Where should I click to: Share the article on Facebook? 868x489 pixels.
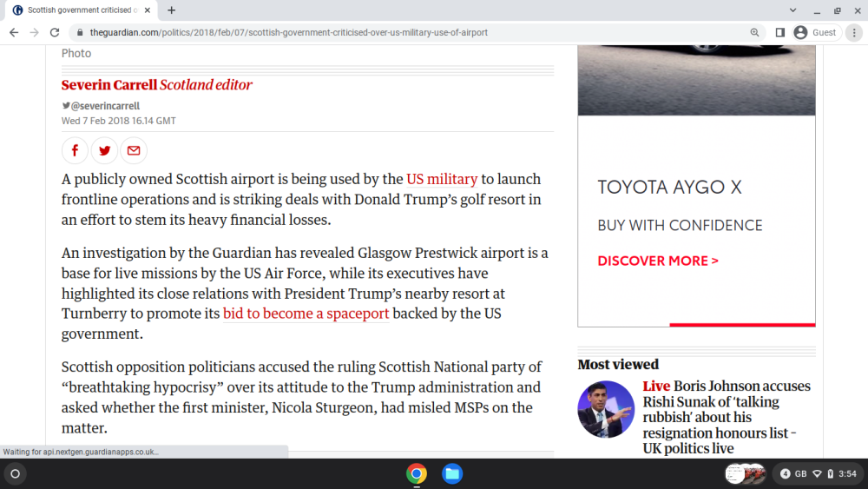[75, 150]
